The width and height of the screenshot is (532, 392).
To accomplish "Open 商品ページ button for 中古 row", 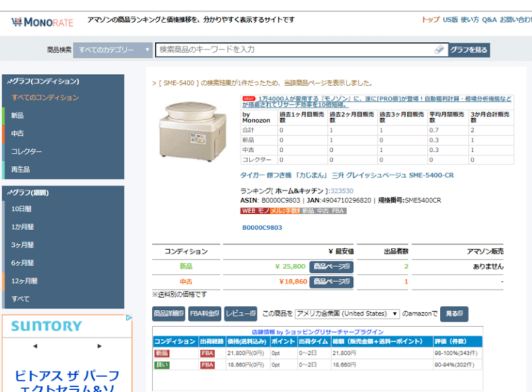I will tap(331, 282).
